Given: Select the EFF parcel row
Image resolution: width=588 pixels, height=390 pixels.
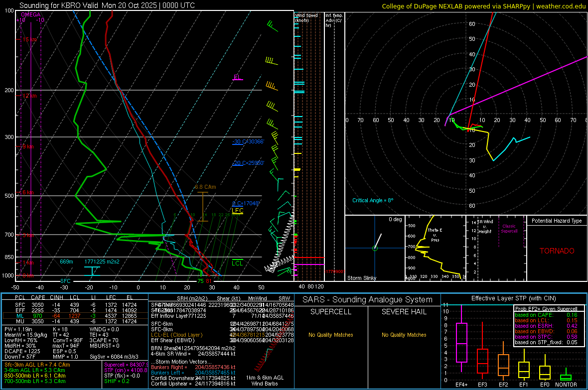Looking at the screenshot, I should tap(76, 310).
